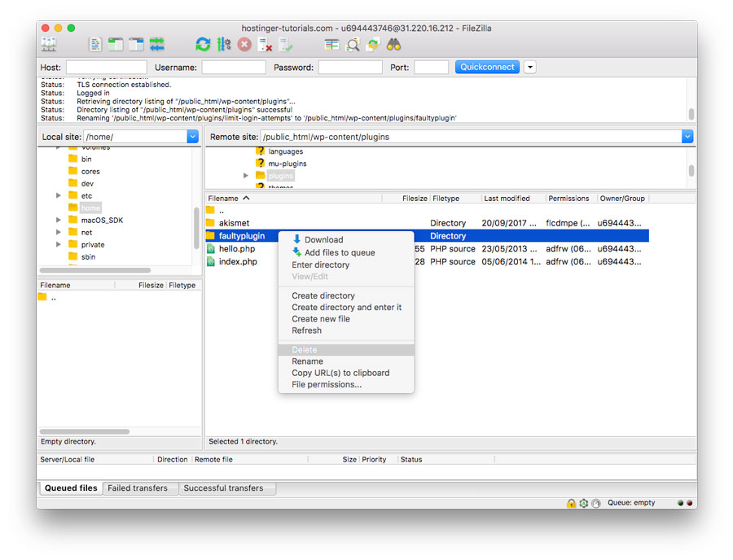733x560 pixels.
Task: Select the akismet directory row
Action: tap(427, 223)
